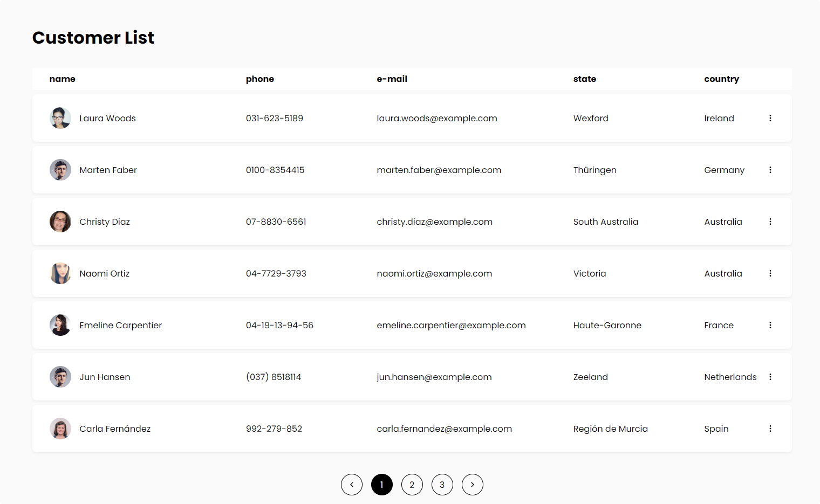Click laura.woods@example.com email address
820x504 pixels.
pyautogui.click(x=437, y=118)
